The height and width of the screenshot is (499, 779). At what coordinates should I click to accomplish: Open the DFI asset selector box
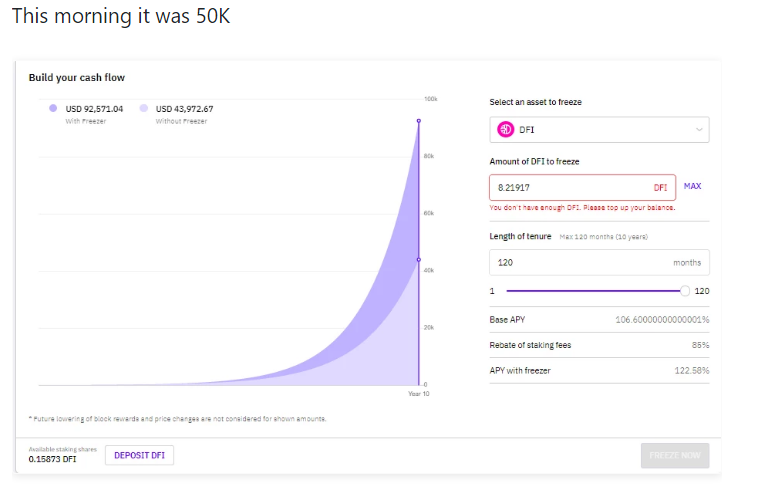click(599, 130)
